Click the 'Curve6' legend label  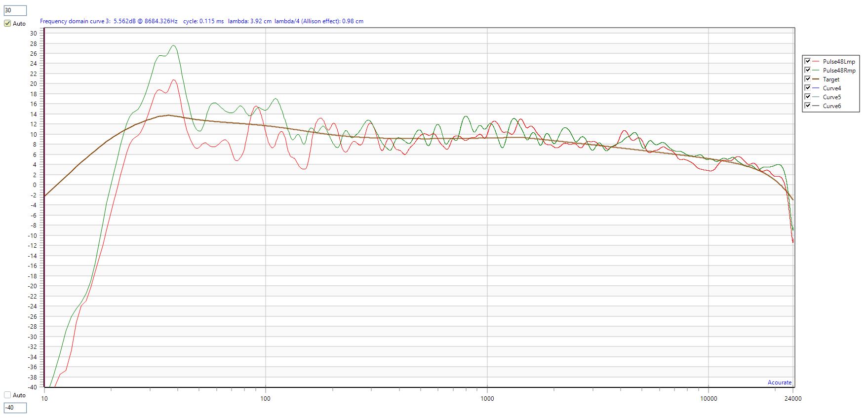point(832,106)
